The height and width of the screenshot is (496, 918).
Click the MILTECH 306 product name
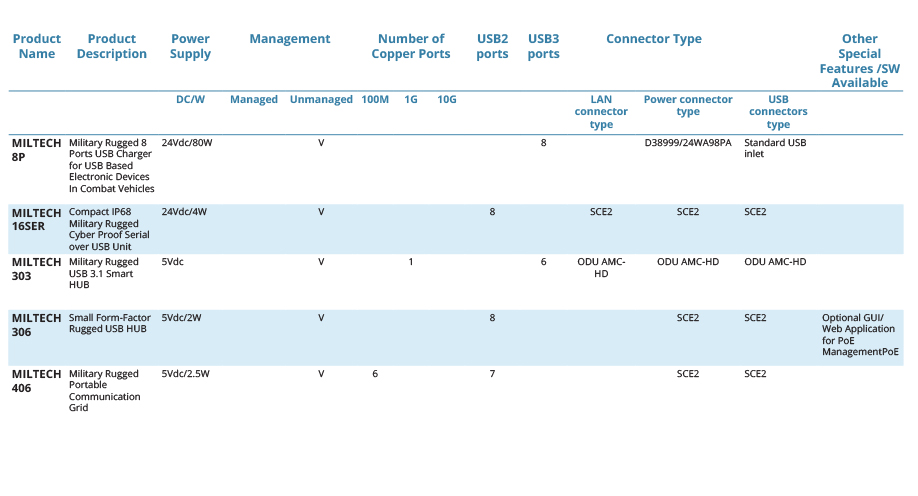[36, 325]
